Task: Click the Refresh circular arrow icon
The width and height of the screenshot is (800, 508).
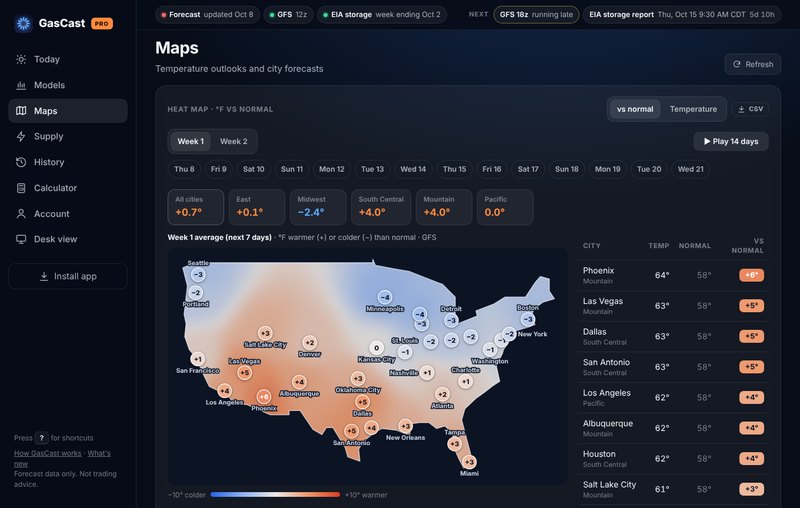Action: [736, 64]
